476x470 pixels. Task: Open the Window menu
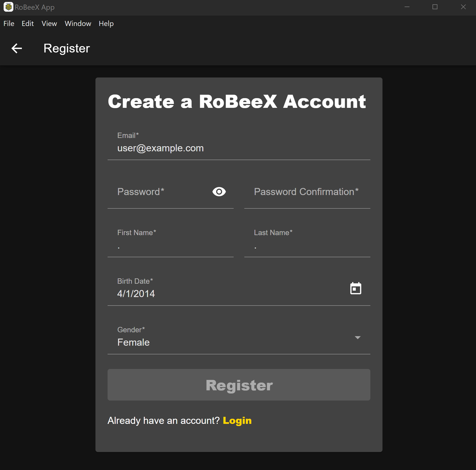(x=78, y=24)
